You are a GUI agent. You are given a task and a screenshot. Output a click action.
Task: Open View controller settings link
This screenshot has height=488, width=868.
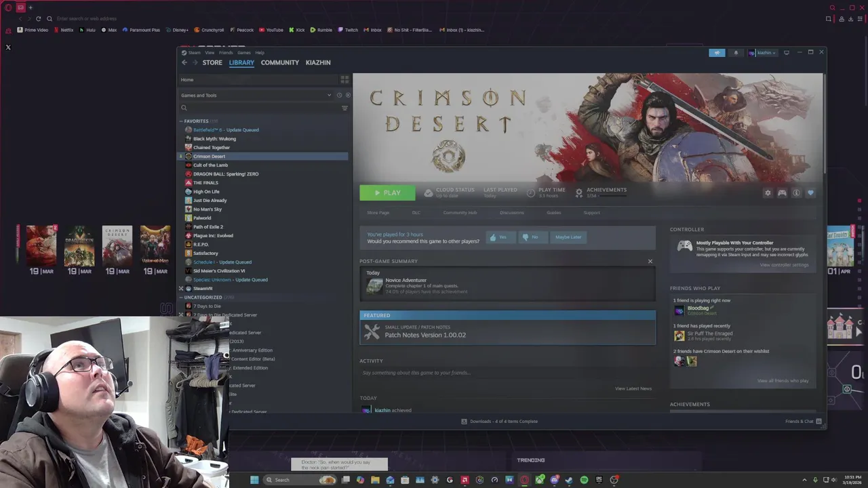pyautogui.click(x=784, y=264)
